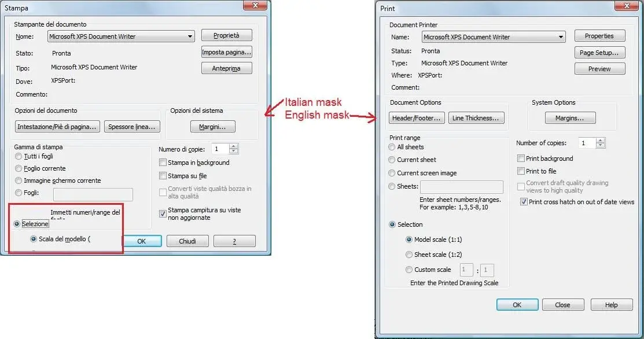This screenshot has width=644, height=339.
Task: Click Close button in Print dialog
Action: coord(563,305)
